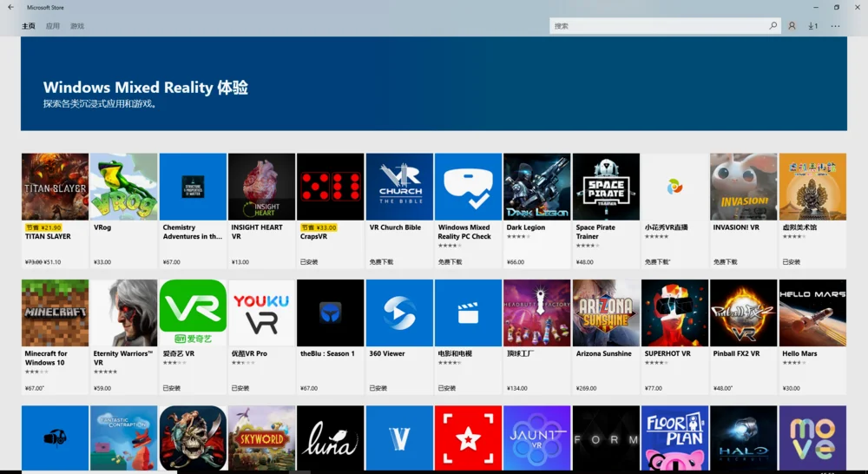868x474 pixels.
Task: Open the Fantastic Contraption tile
Action: click(123, 438)
